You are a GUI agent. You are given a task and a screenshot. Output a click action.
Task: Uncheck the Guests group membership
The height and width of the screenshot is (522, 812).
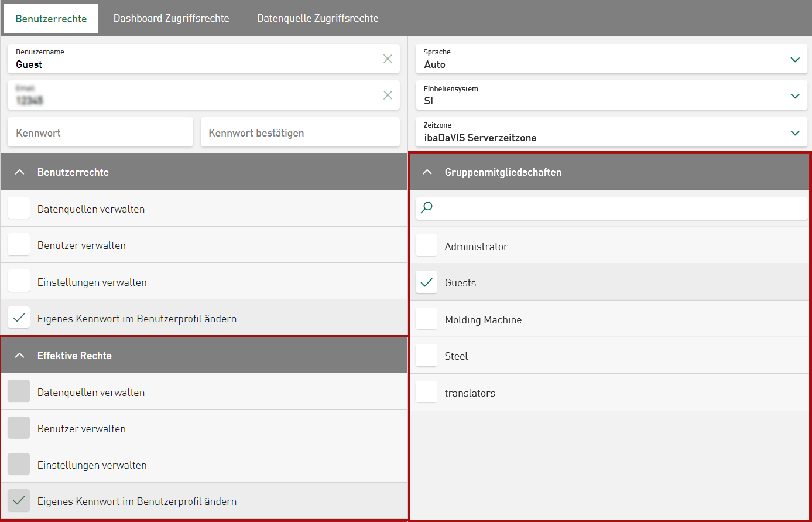point(426,282)
